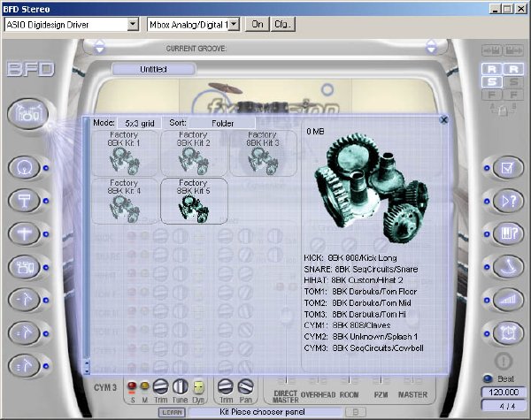This screenshot has height=420, width=531.
Task: Click the LEARN button
Action: [x=172, y=412]
